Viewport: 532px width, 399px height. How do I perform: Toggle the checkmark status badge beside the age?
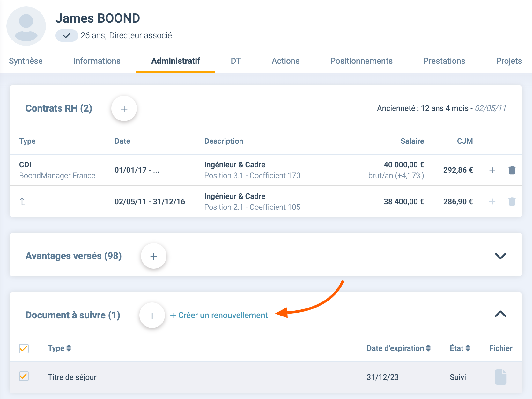pos(67,35)
